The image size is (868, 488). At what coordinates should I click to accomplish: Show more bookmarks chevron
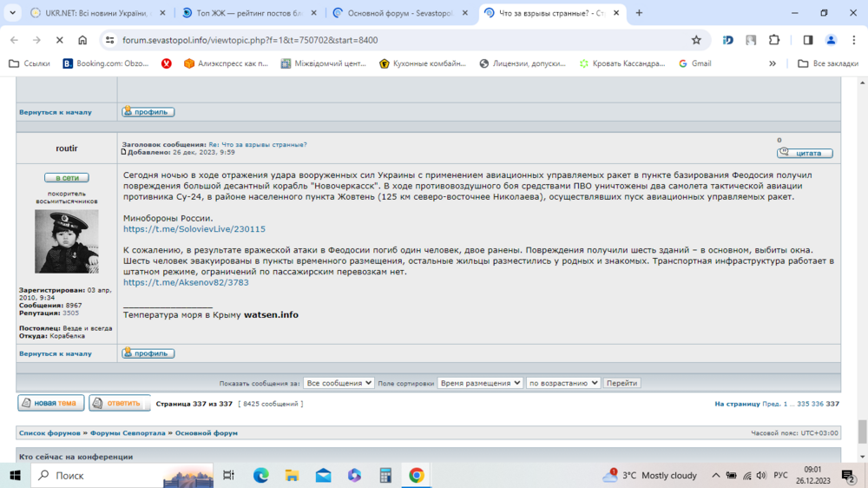tap(773, 63)
